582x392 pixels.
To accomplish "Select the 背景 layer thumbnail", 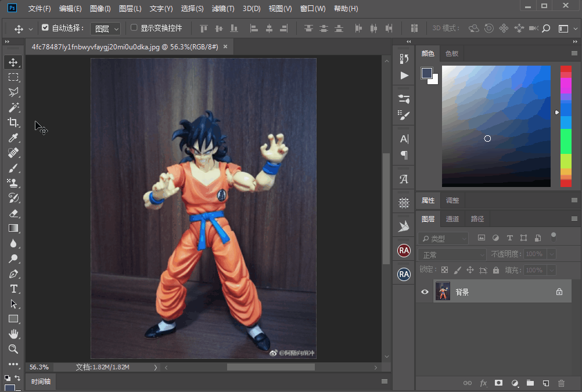I will (x=443, y=292).
